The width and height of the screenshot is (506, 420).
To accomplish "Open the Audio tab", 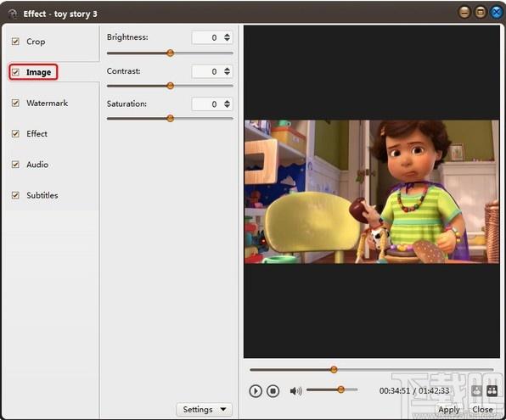I will point(37,165).
